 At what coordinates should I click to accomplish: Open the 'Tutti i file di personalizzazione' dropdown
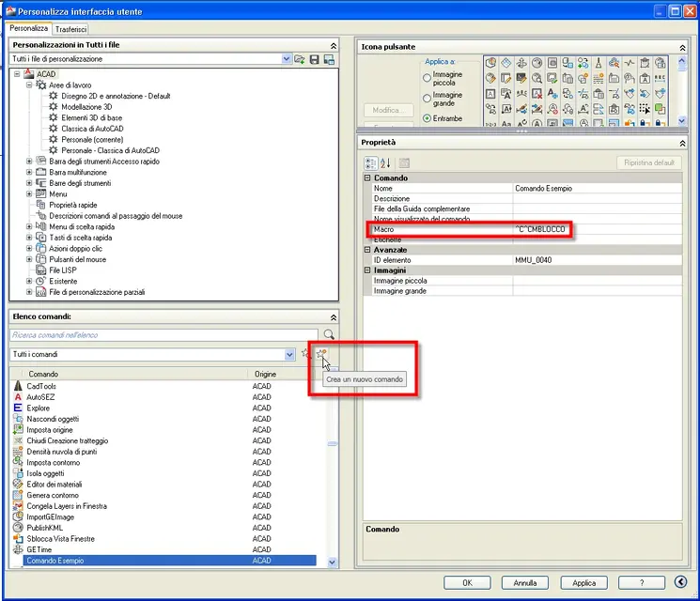point(287,59)
